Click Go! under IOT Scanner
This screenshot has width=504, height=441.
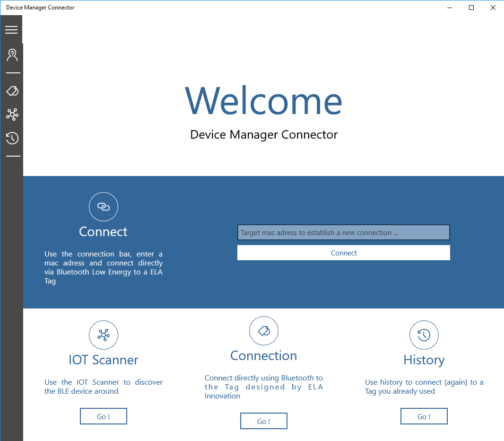click(104, 416)
